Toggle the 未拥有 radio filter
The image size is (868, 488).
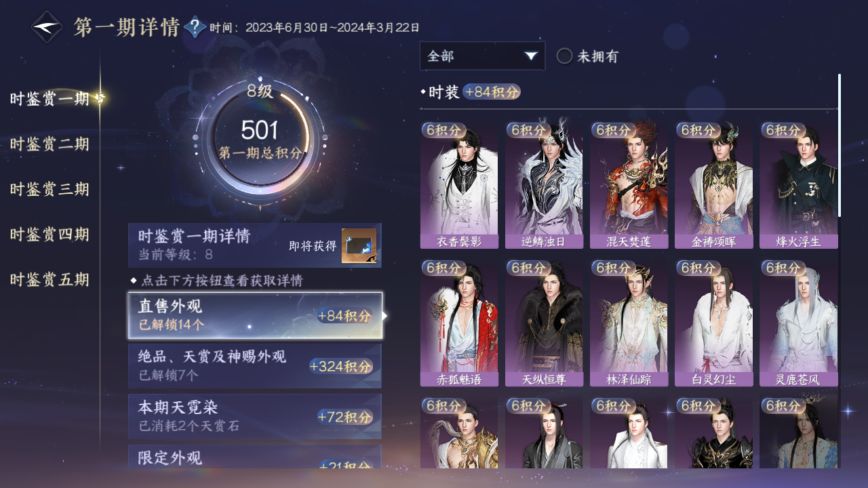click(587, 56)
